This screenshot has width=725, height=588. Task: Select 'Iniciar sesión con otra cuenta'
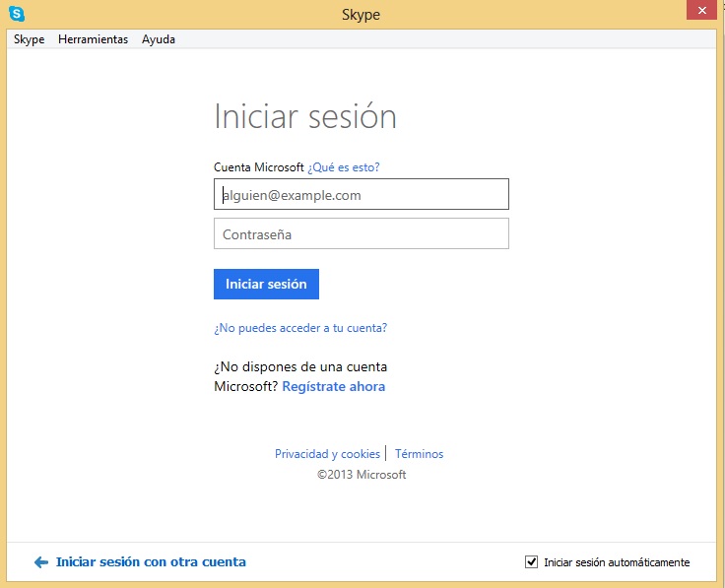[151, 562]
